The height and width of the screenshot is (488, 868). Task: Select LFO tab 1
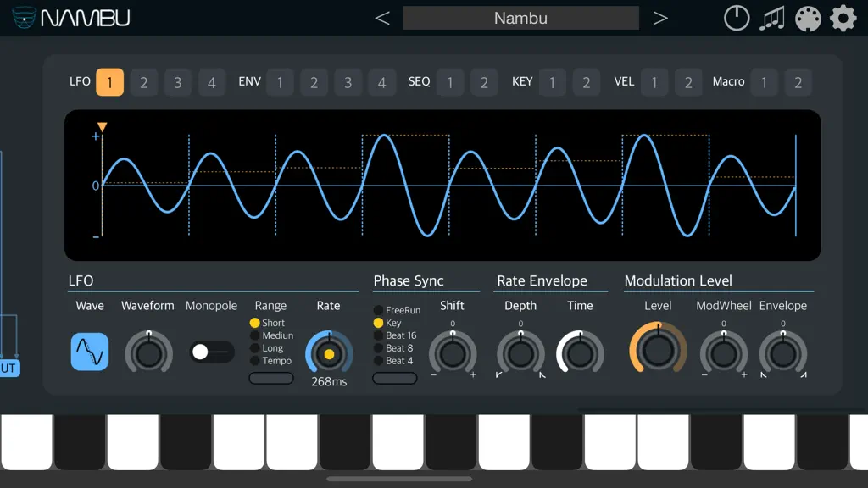tap(109, 82)
